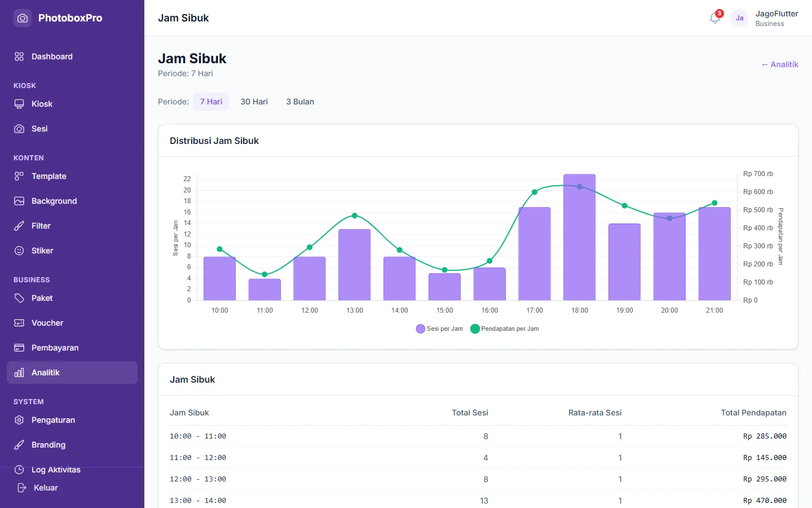
Task: Click the Ja user avatar
Action: (x=740, y=18)
